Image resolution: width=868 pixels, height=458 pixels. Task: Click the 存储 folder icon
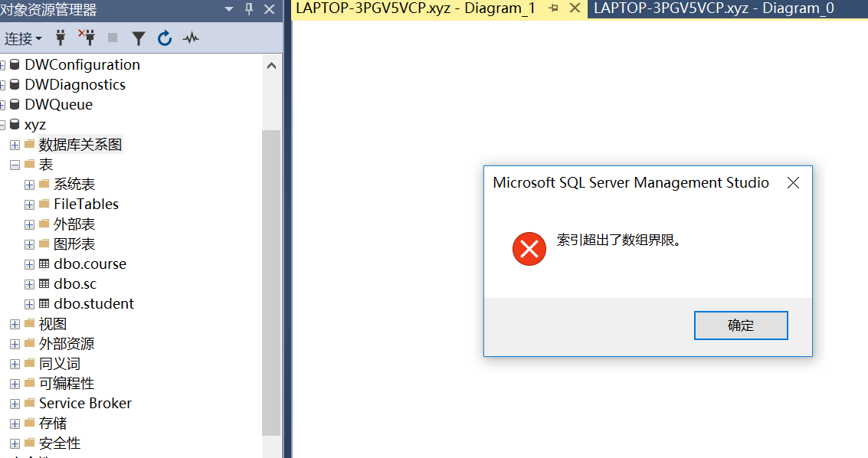click(x=30, y=423)
